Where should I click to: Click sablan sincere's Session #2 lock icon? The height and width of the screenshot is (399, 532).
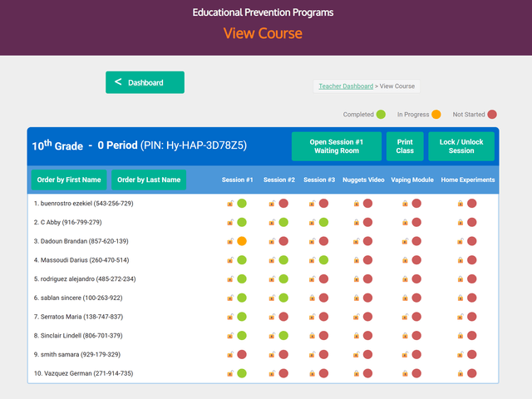[272, 298]
